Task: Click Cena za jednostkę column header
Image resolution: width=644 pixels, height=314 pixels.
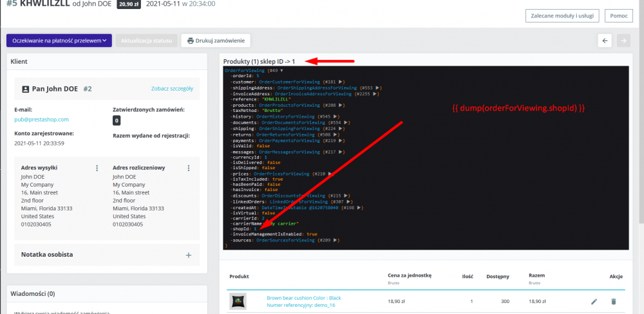Action: (x=410, y=275)
